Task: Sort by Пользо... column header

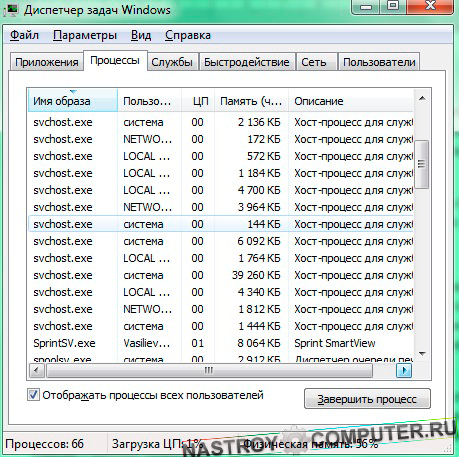Action: (149, 101)
